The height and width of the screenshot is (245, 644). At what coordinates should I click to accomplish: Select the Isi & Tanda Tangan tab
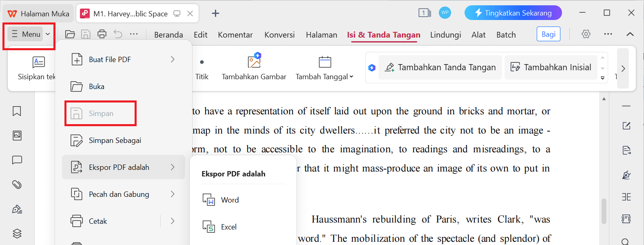pyautogui.click(x=383, y=35)
